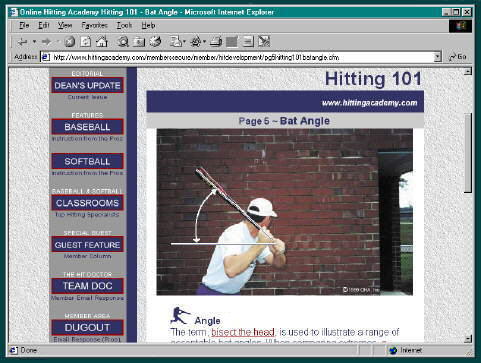Open the Help menu
Viewport: 481px width, 363px height.
click(x=148, y=26)
